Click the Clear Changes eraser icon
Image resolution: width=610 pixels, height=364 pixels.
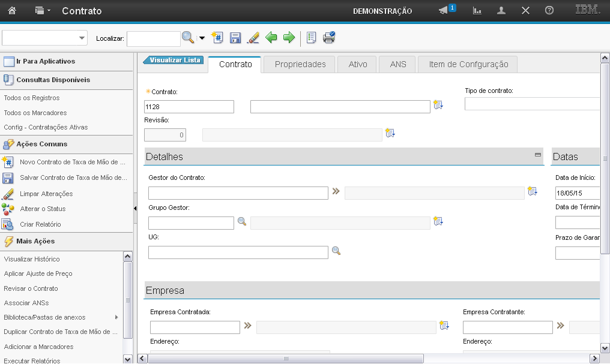[253, 38]
